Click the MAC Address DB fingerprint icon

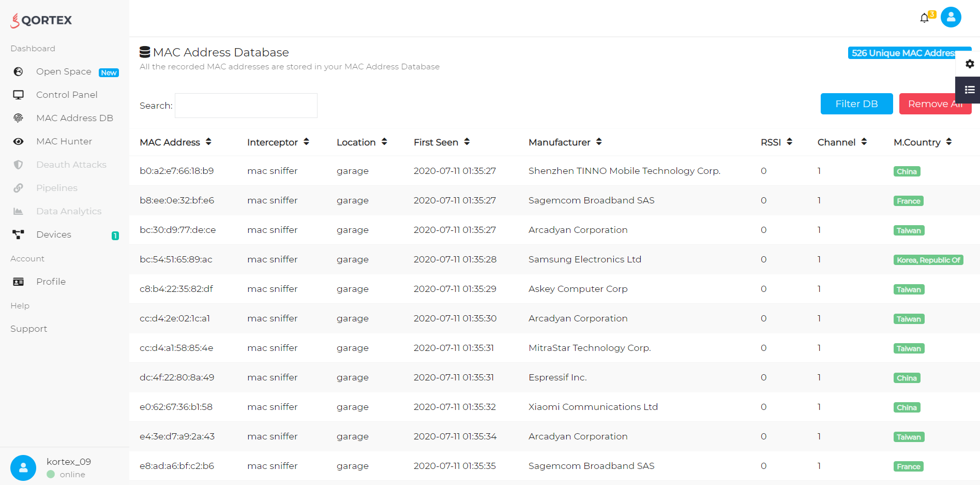pos(18,118)
